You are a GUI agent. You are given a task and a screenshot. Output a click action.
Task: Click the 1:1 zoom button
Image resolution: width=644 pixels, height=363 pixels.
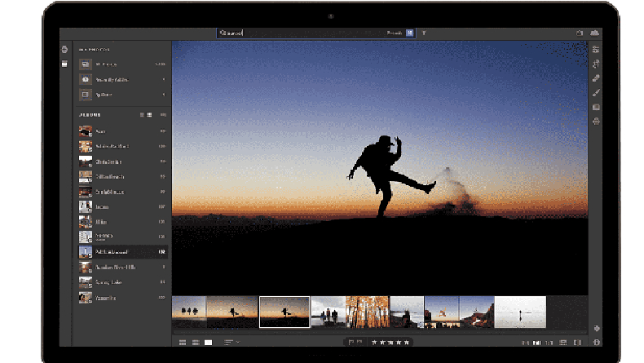point(549,343)
